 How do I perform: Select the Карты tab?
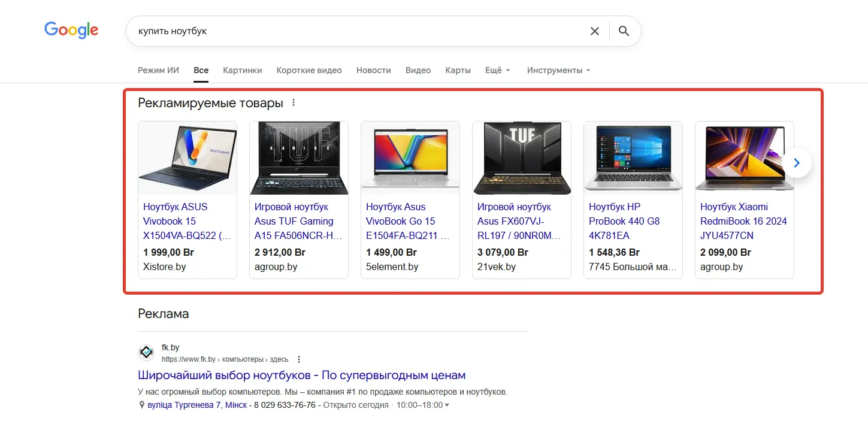coord(458,70)
